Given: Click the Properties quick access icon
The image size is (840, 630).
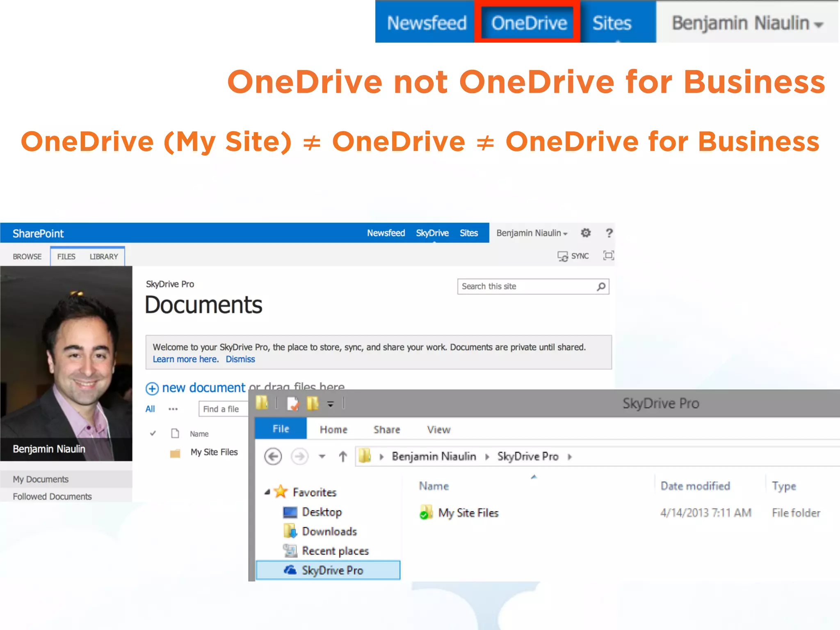Looking at the screenshot, I should 293,404.
